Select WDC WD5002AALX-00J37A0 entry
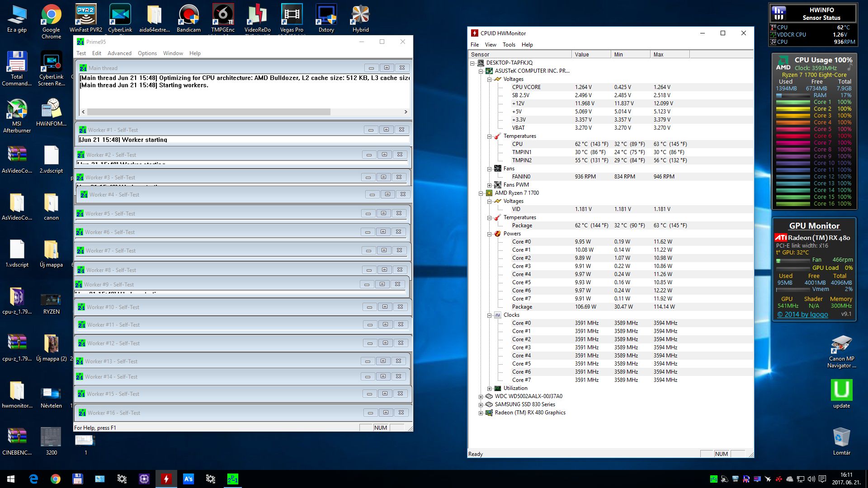The image size is (868, 488). (528, 396)
